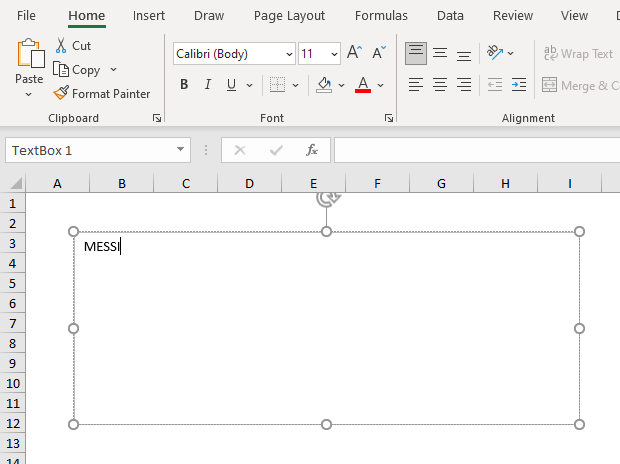Switch to View tab
Image resolution: width=620 pixels, height=464 pixels.
(x=574, y=15)
